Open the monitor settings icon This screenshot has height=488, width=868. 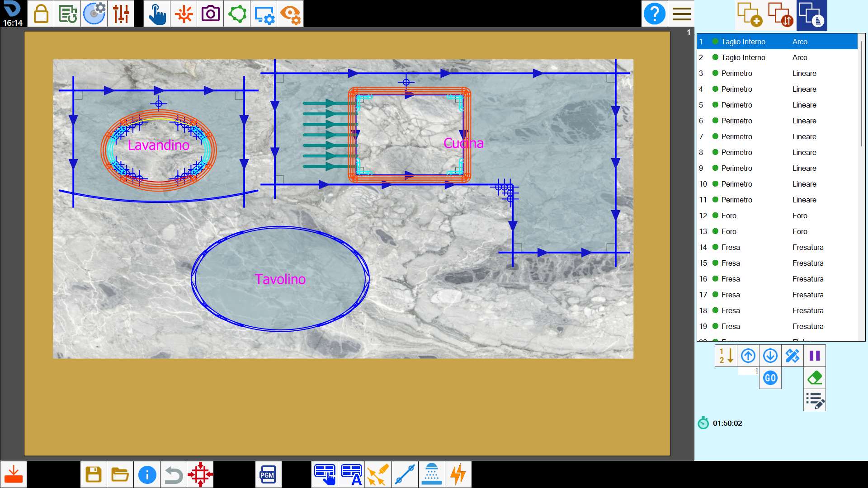pyautogui.click(x=264, y=14)
